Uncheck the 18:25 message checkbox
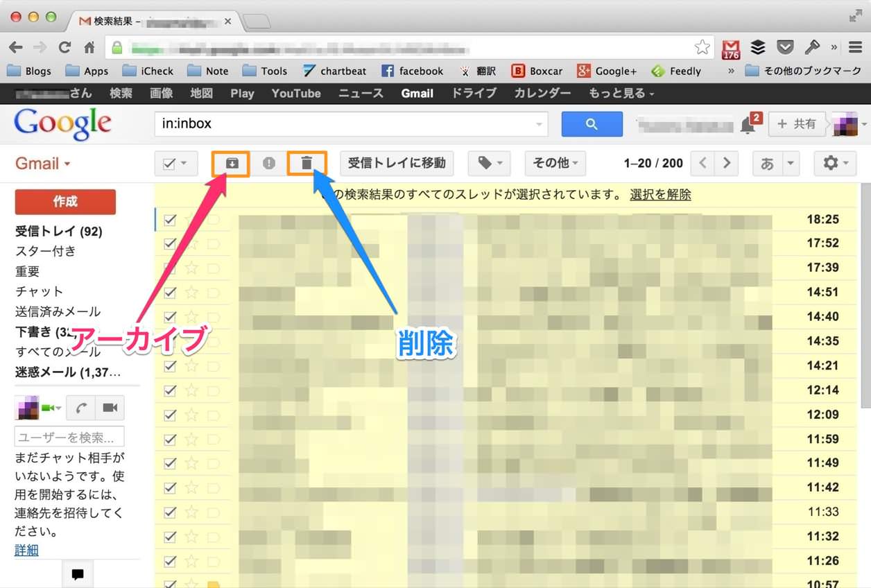 (x=170, y=220)
